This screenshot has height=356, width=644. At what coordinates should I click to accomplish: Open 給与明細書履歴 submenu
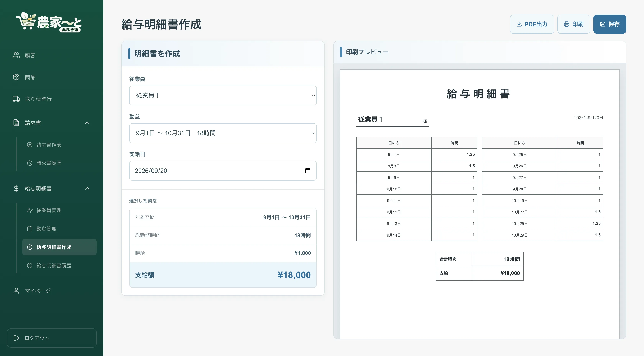59,265
